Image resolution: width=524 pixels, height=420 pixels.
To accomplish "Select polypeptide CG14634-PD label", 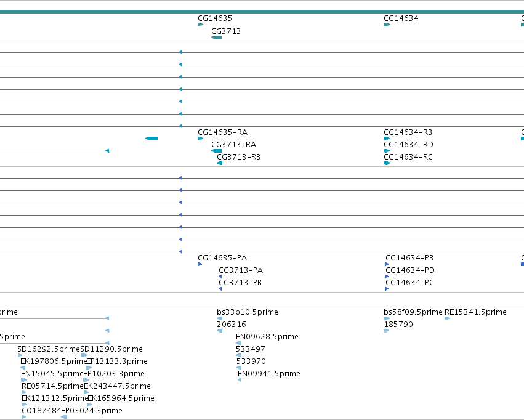I will coord(410,270).
